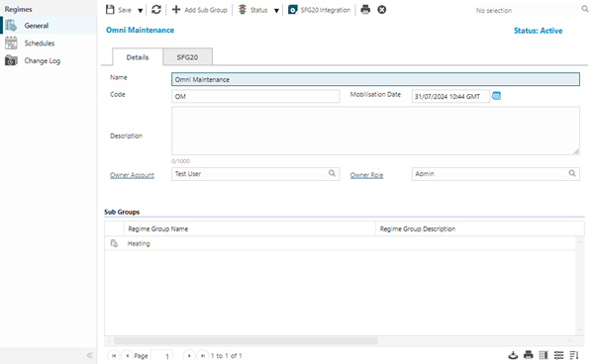This screenshot has height=364, width=594.
Task: Open the Mobilisation Date calendar picker
Action: (496, 96)
